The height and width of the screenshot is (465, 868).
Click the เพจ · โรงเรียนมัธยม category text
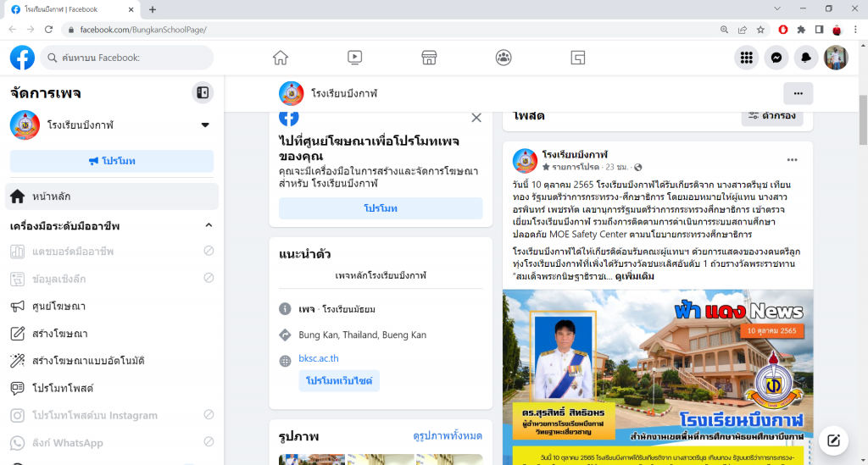point(337,309)
